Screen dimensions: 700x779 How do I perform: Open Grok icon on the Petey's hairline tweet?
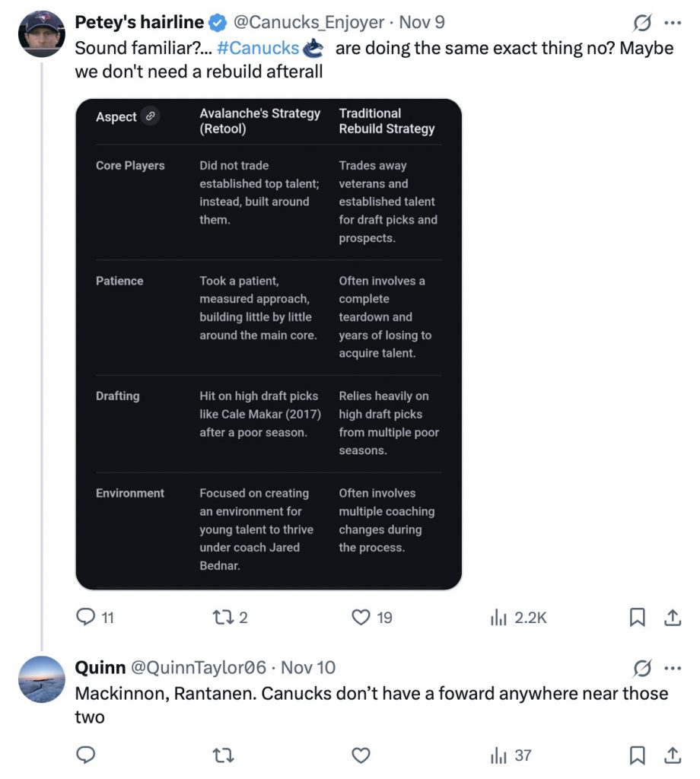point(643,23)
